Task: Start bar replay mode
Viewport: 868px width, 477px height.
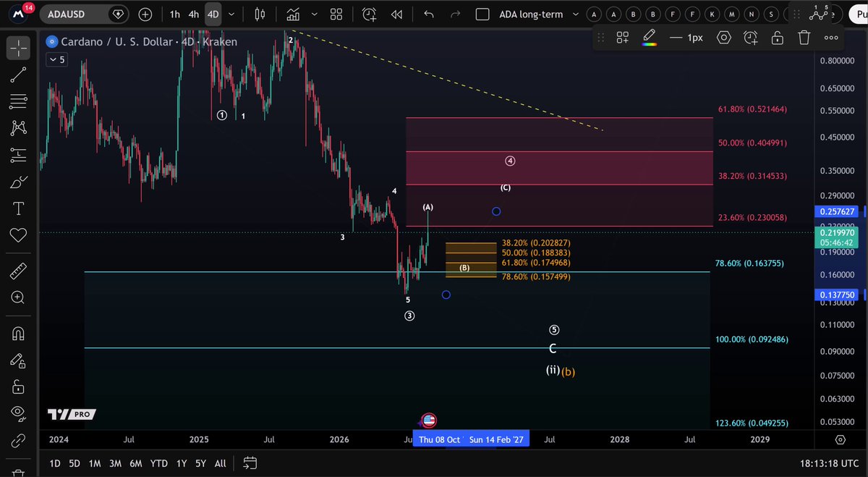Action: coord(396,14)
